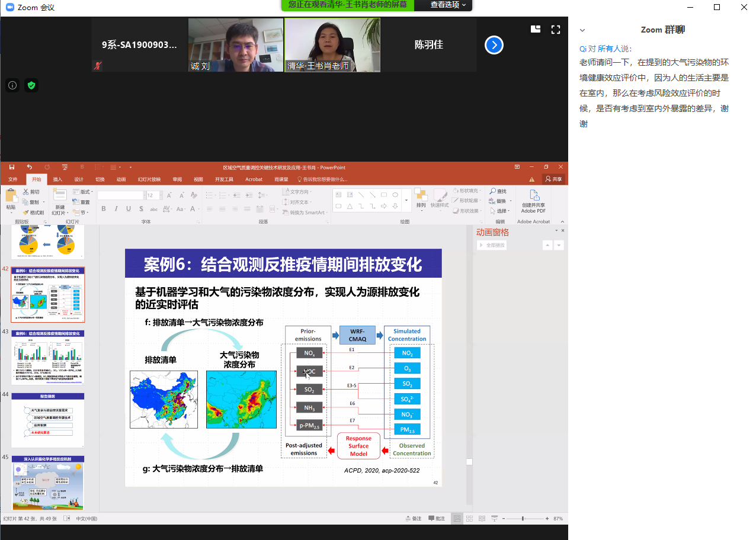Click the blue next-participants arrow
This screenshot has width=756, height=540.
(494, 45)
